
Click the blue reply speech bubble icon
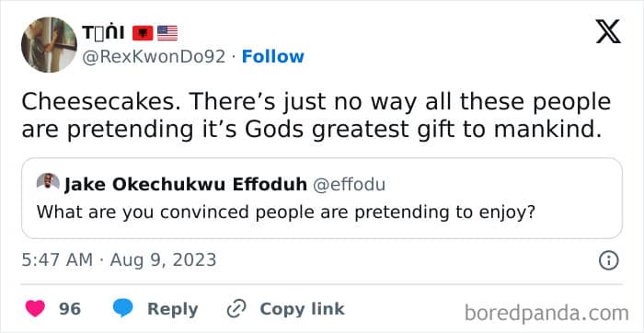pos(122,308)
